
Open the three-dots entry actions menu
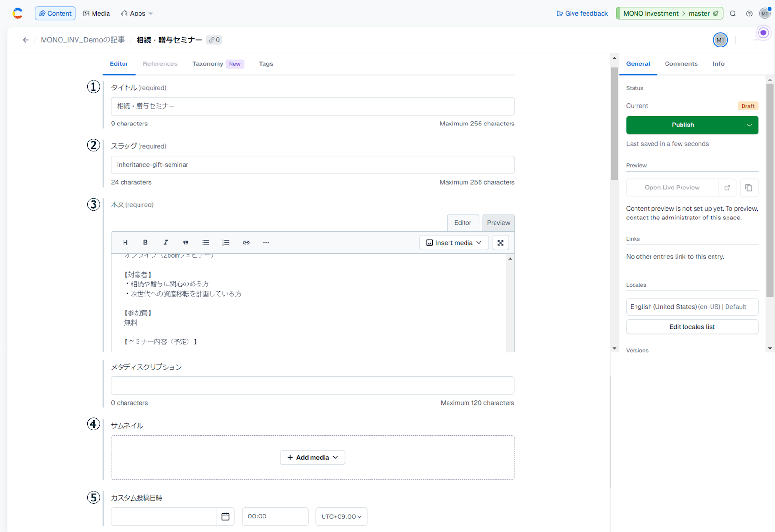tap(756, 40)
